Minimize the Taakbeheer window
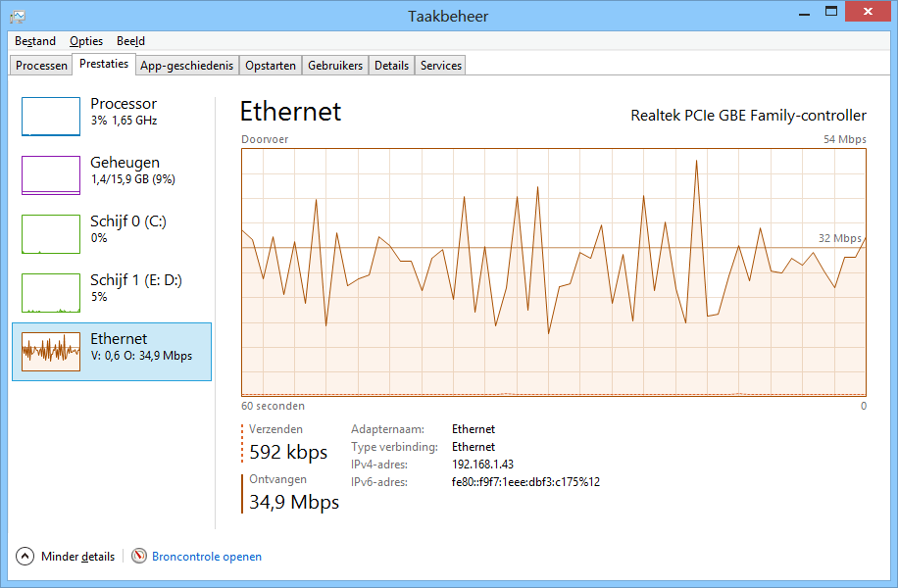The image size is (898, 588). click(x=804, y=12)
